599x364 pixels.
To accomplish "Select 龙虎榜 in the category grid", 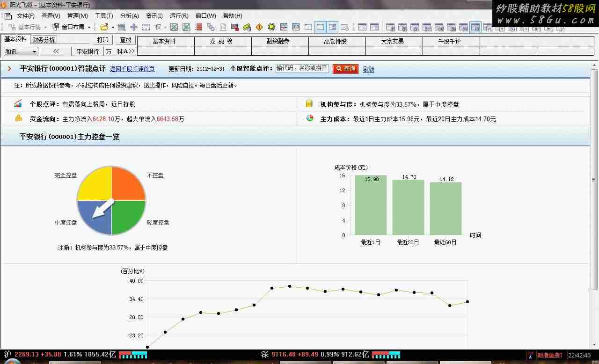I will pos(223,41).
